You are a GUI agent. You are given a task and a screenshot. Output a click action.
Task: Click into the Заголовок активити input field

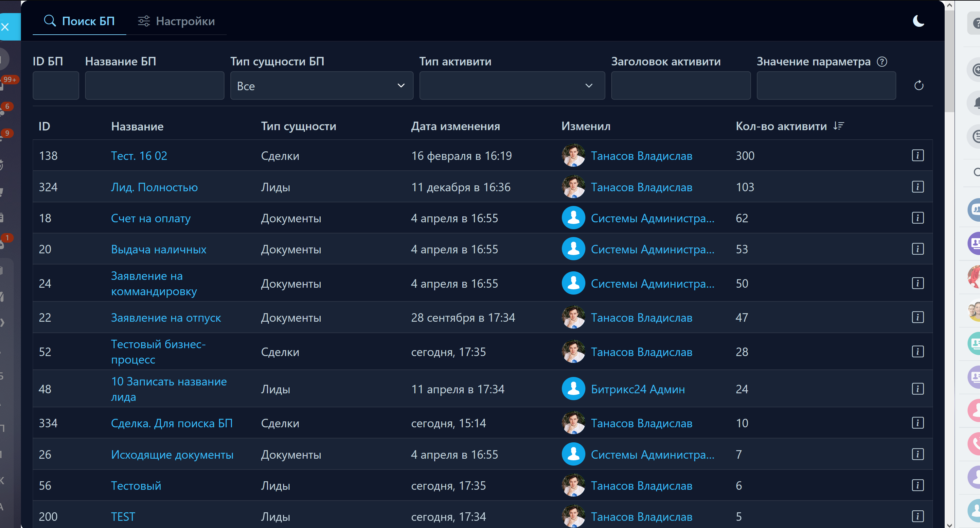(x=681, y=86)
